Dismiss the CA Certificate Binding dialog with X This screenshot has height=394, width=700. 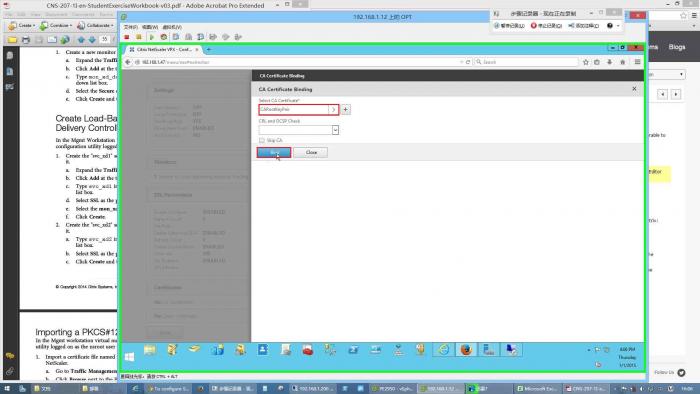[x=634, y=89]
